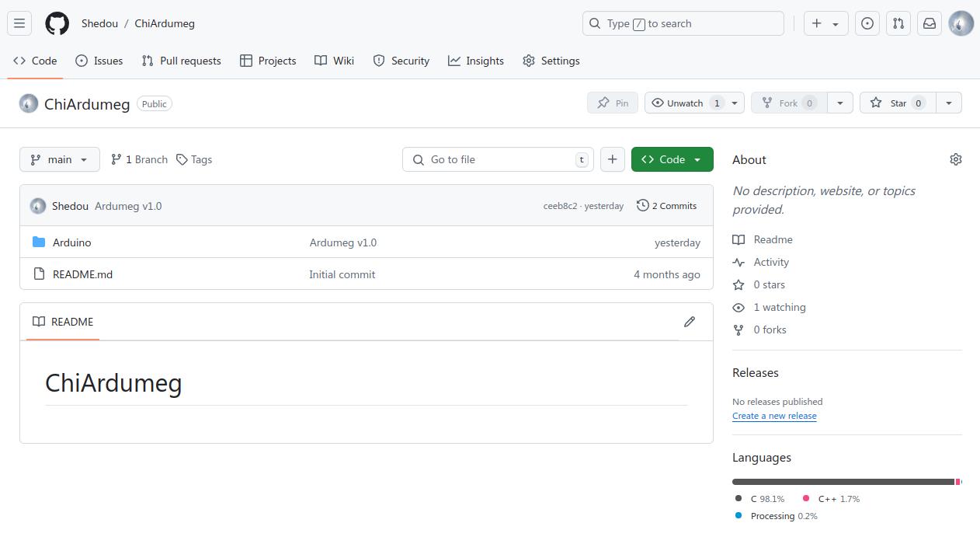
Task: Star the repository
Action: click(x=897, y=103)
